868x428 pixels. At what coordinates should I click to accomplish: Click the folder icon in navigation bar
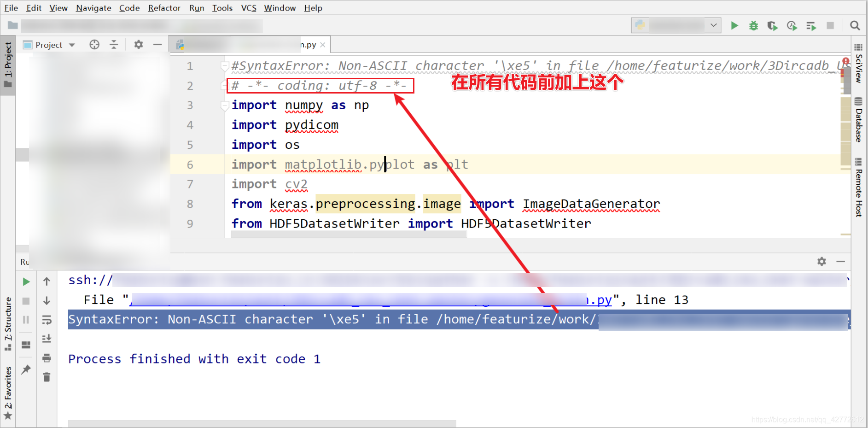coord(13,25)
